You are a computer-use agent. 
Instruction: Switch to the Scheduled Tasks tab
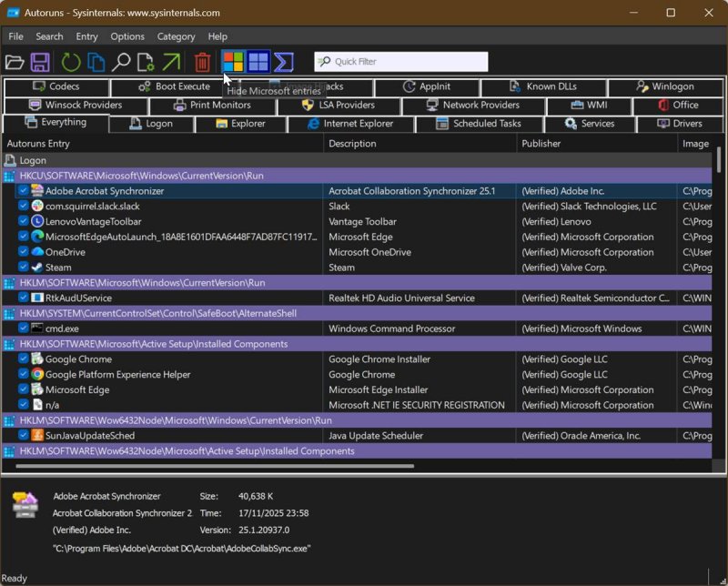pos(479,124)
